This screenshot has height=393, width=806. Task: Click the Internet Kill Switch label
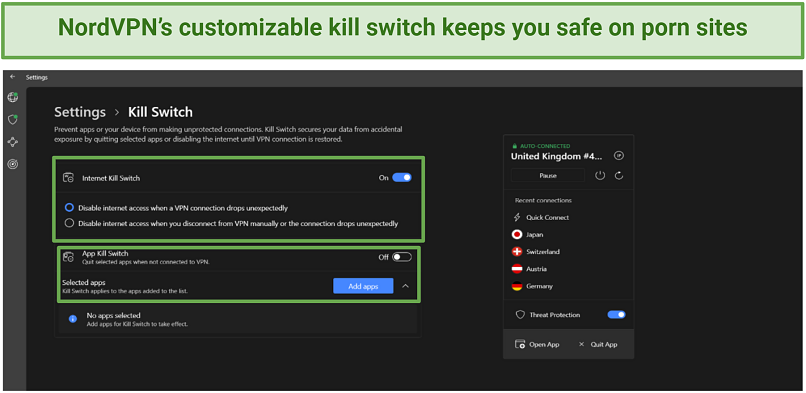[x=111, y=178]
